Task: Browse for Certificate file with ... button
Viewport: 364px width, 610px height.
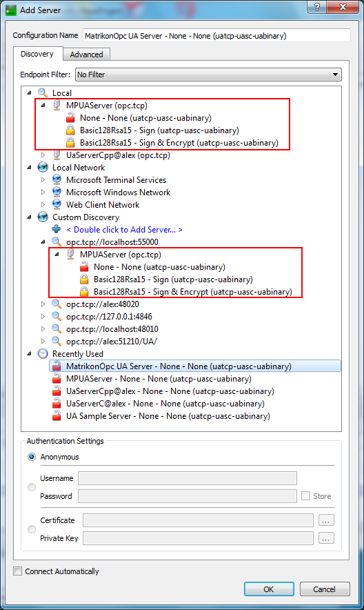Action: (x=326, y=520)
